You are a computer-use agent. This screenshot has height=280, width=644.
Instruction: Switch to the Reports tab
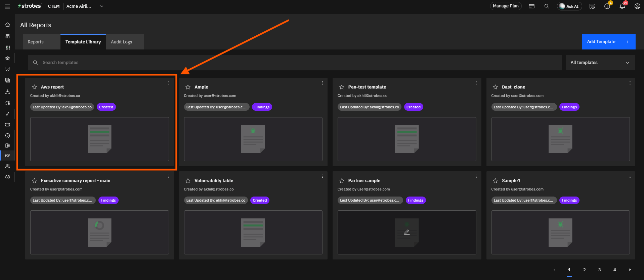pyautogui.click(x=42, y=42)
